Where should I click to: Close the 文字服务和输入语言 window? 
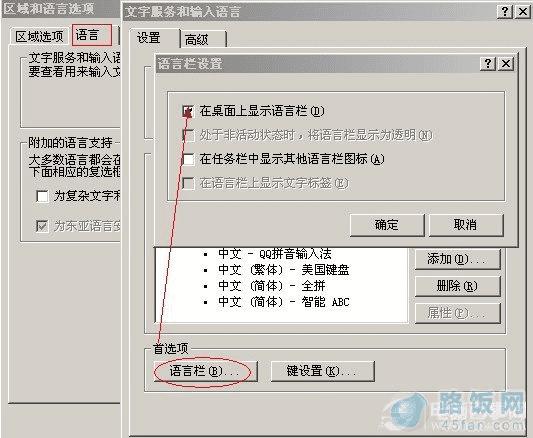(x=522, y=12)
